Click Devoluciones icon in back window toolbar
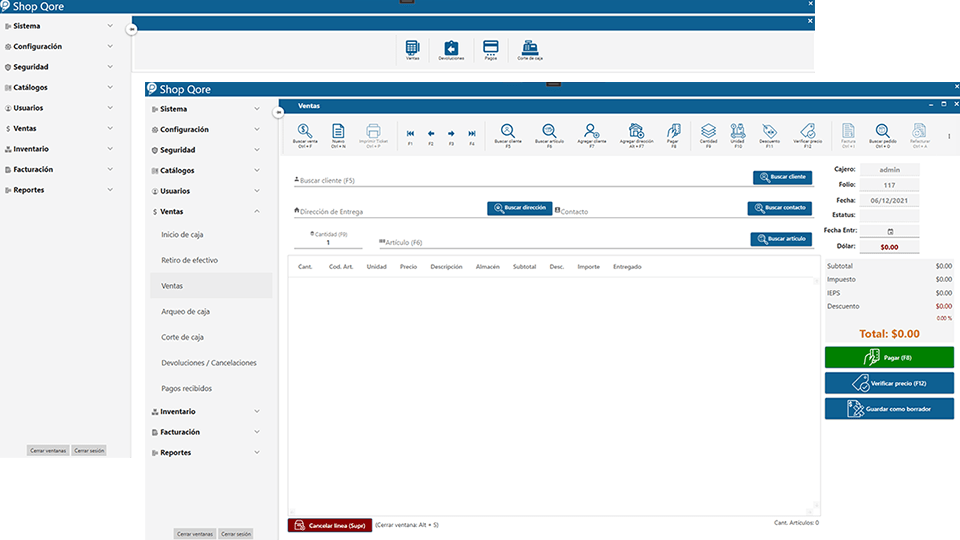The height and width of the screenshot is (540, 960). 451,50
